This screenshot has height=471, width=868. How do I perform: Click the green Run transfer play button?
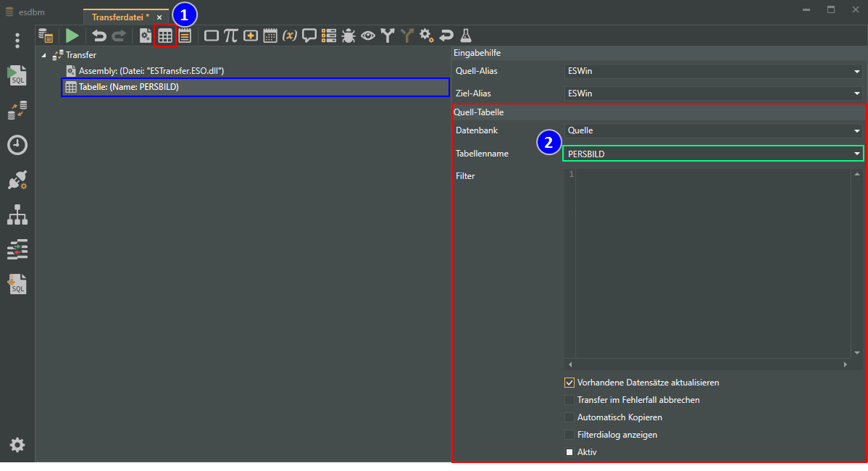click(x=72, y=35)
